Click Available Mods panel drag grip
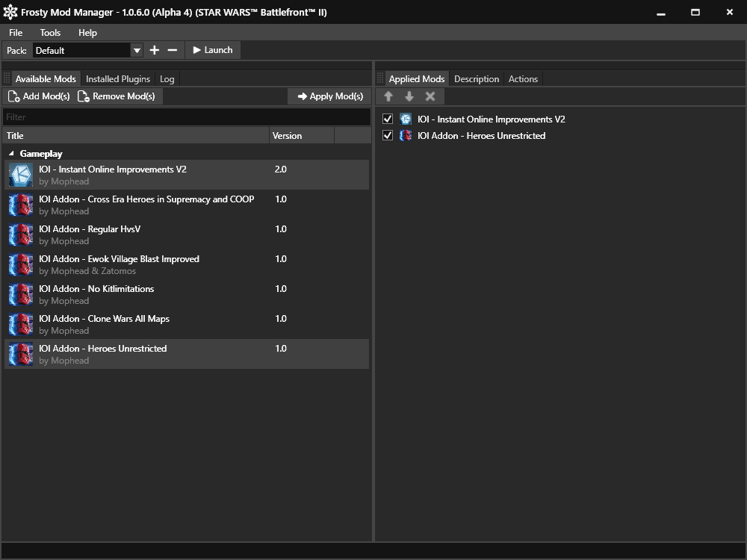The width and height of the screenshot is (747, 560). pos(7,78)
